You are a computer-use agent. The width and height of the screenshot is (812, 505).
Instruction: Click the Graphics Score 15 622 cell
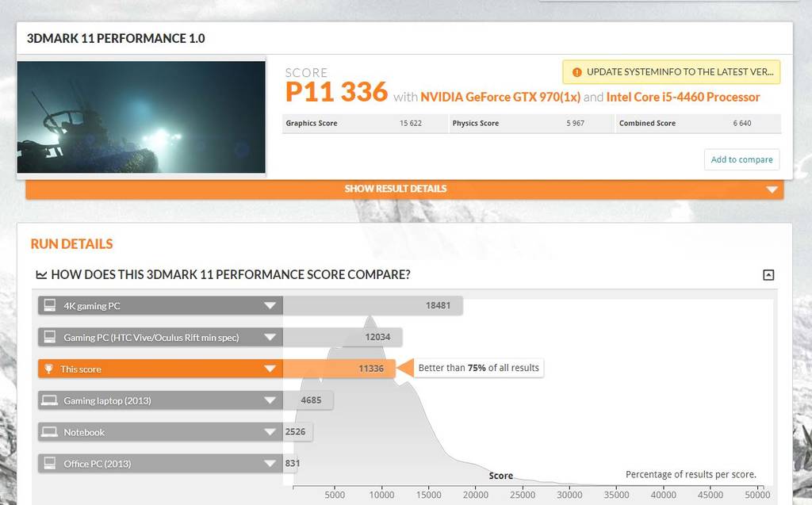click(x=365, y=123)
